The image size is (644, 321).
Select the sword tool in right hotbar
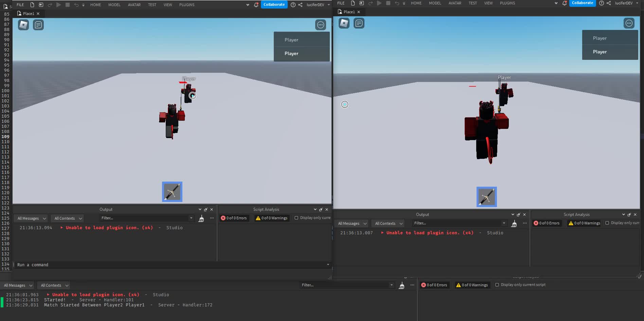486,197
